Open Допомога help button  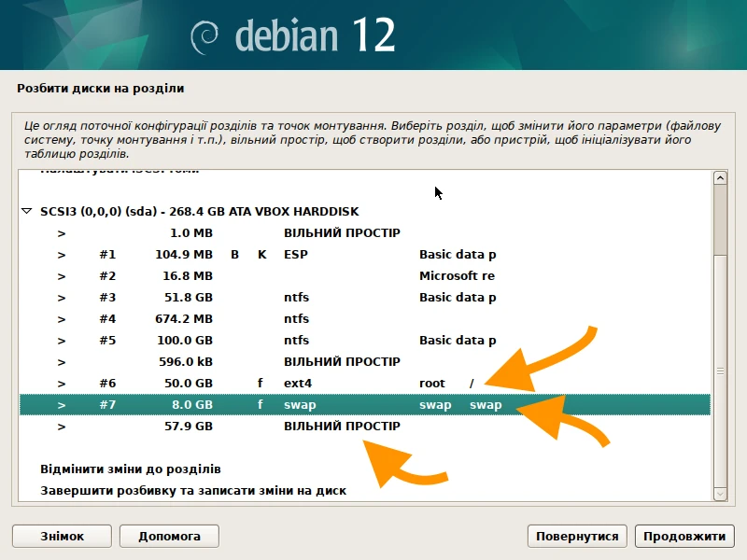[x=169, y=536]
